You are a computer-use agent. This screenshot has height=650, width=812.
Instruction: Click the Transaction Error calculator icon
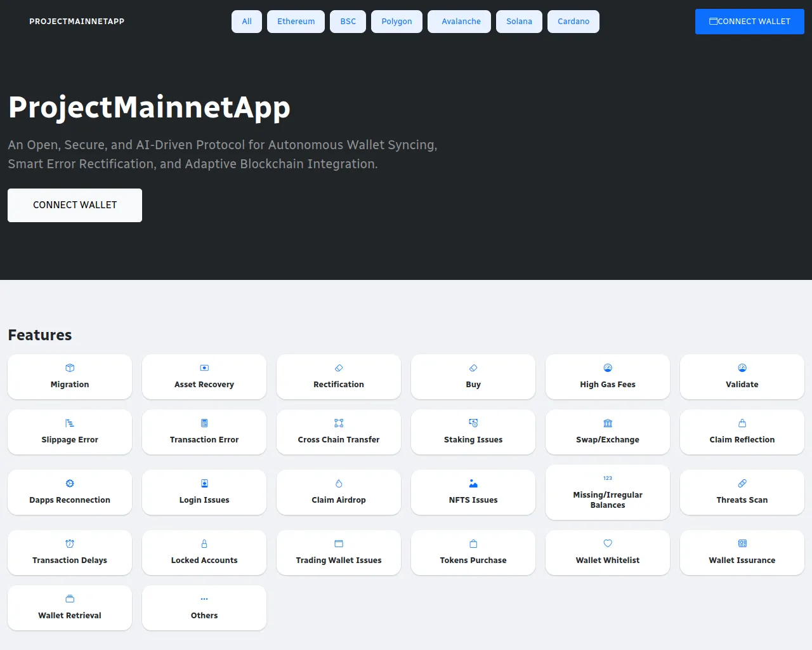204,423
